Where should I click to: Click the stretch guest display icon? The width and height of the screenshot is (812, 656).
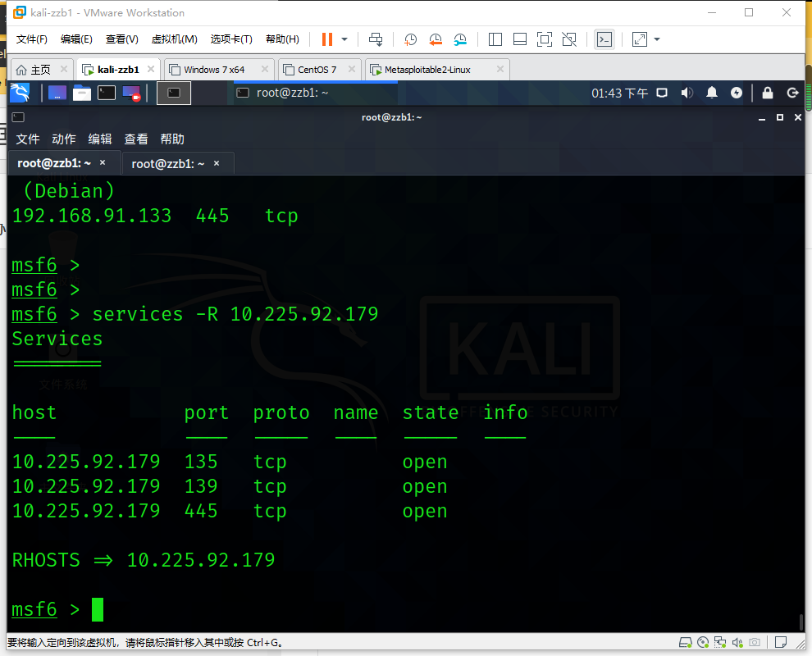point(640,39)
